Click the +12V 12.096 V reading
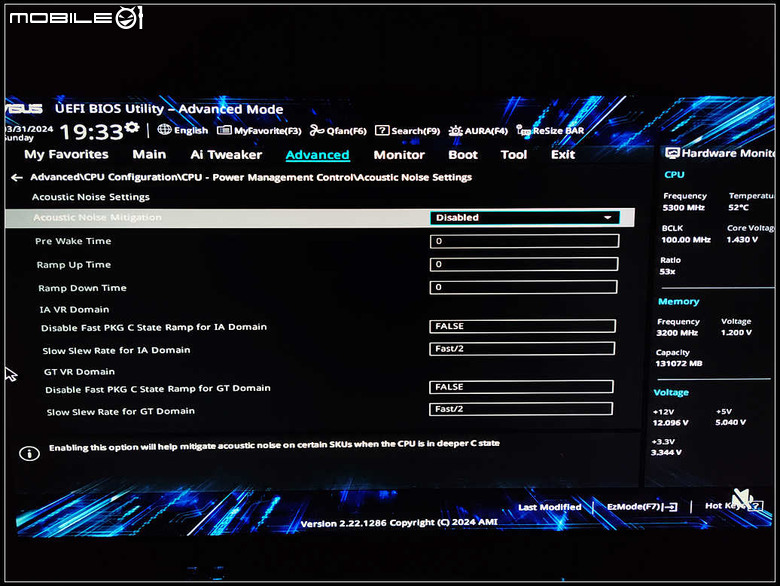780x586 pixels. tap(671, 423)
